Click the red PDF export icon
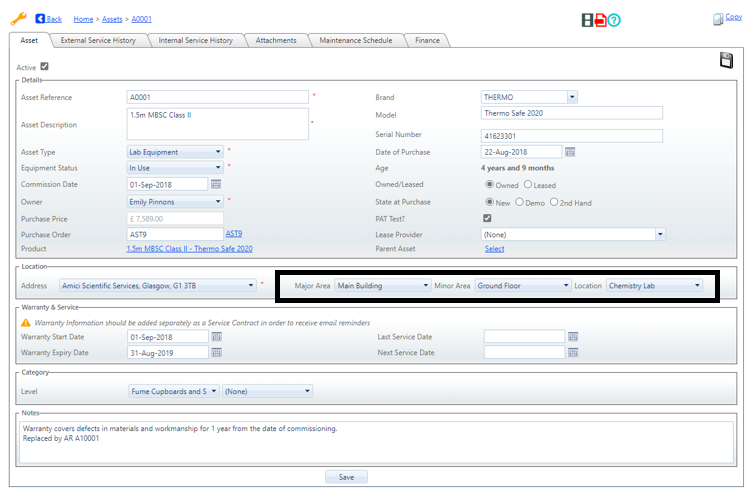 (x=600, y=20)
